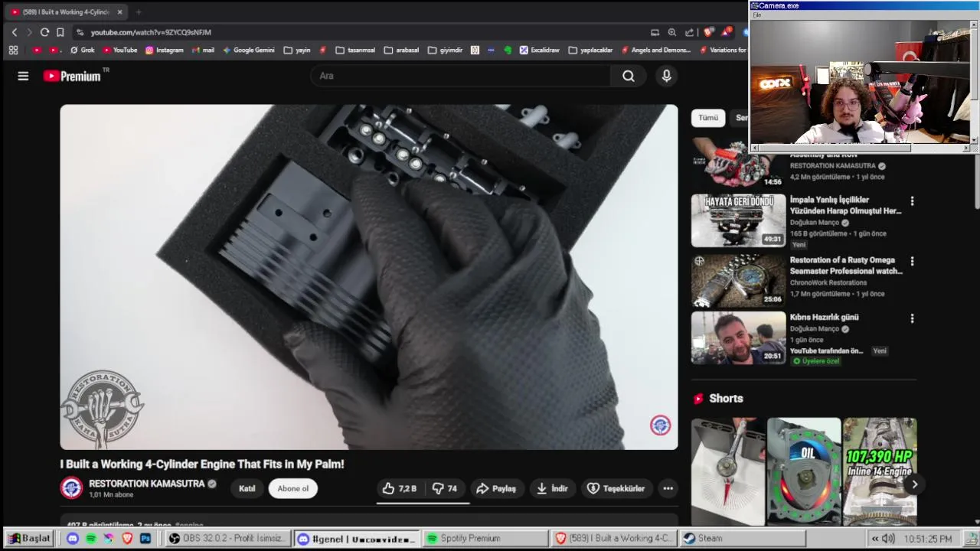Click the Teşekkürler thanks button
This screenshot has height=551, width=980.
(616, 488)
